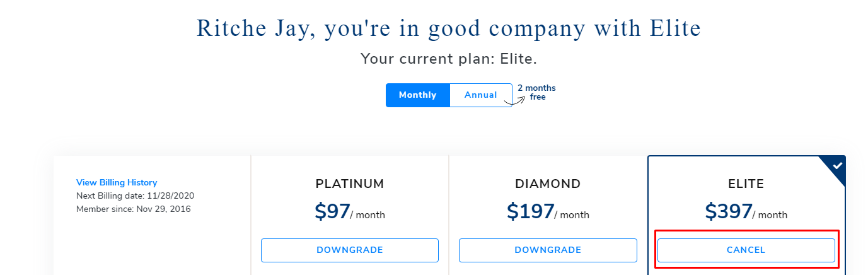Click the $197 per month price
868x275 pixels.
[x=548, y=212]
